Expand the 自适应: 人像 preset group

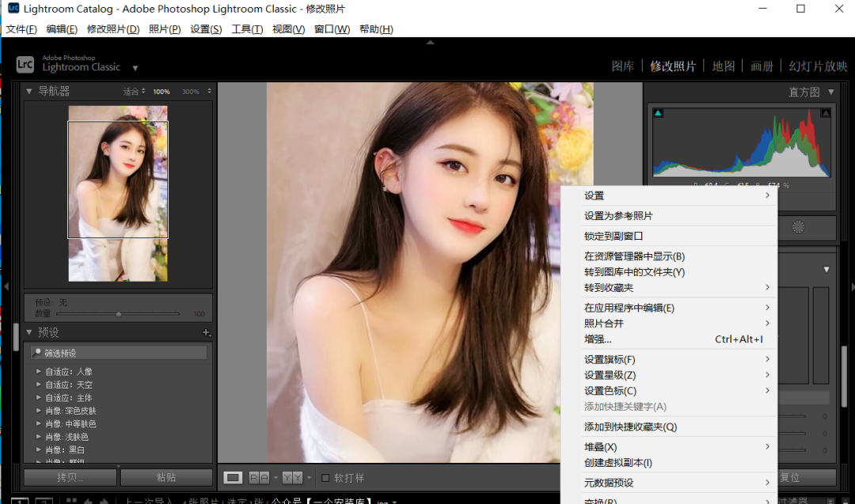[38, 371]
